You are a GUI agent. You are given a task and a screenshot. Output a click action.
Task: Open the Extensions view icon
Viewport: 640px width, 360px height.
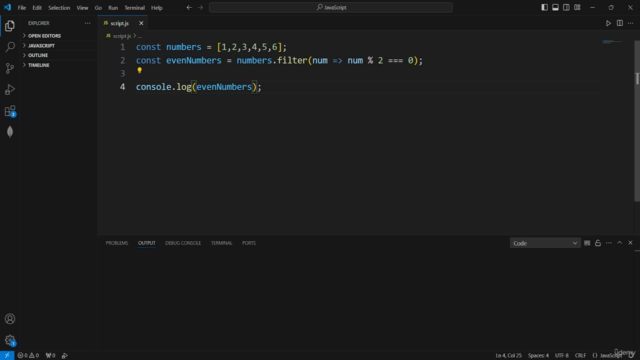[x=10, y=111]
